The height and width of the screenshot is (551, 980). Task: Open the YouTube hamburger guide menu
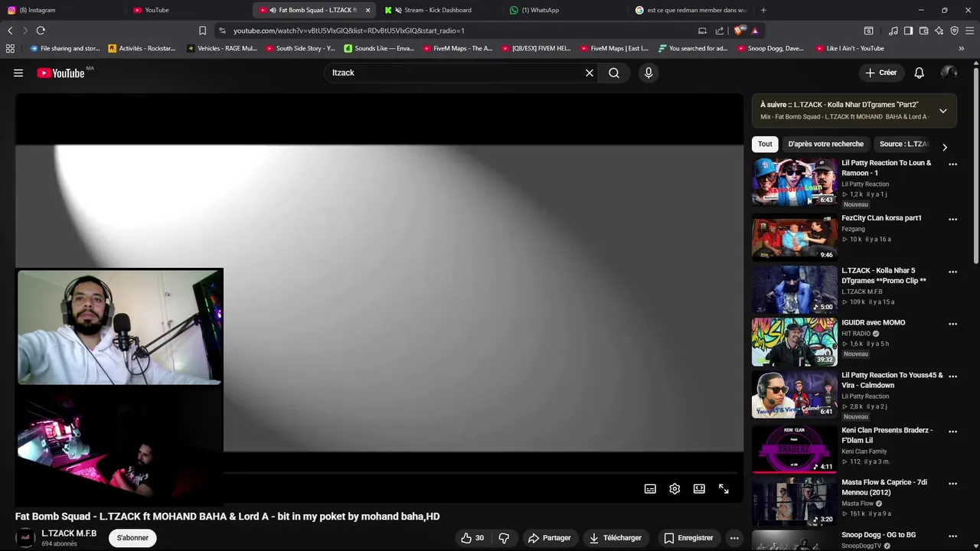click(18, 73)
